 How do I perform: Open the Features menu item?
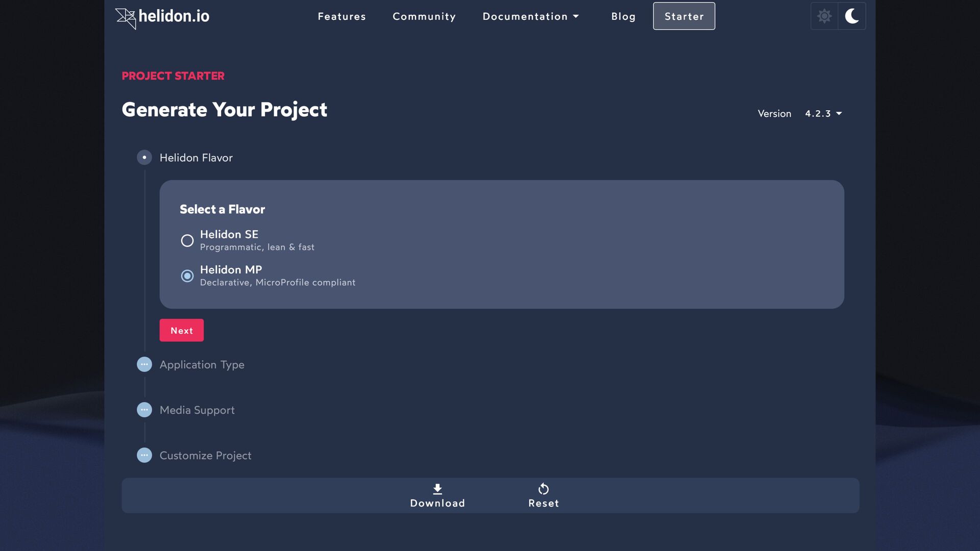coord(341,16)
